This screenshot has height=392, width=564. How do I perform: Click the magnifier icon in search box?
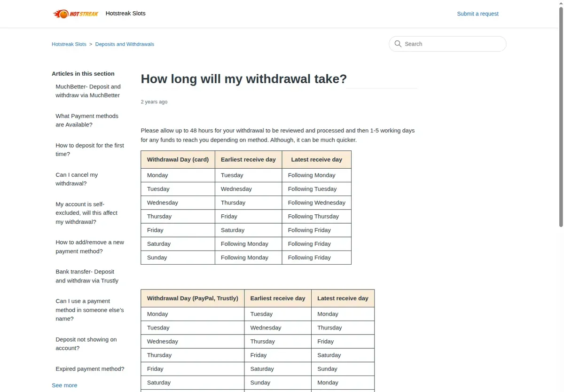(x=398, y=44)
